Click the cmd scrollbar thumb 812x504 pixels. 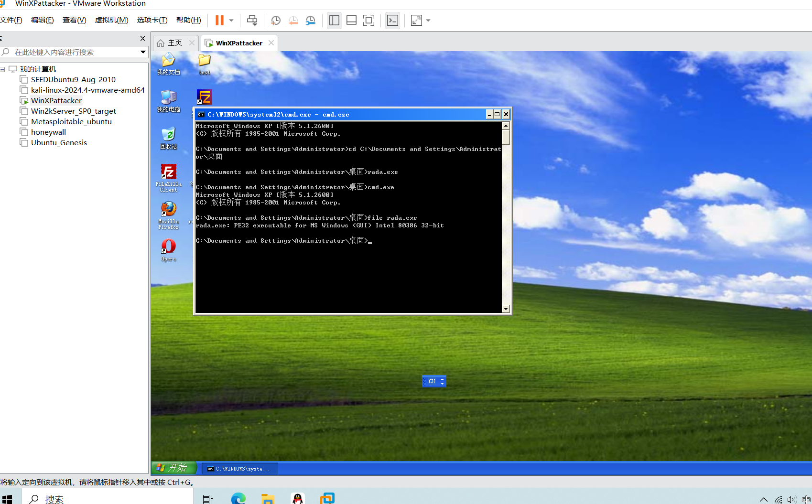(x=506, y=137)
